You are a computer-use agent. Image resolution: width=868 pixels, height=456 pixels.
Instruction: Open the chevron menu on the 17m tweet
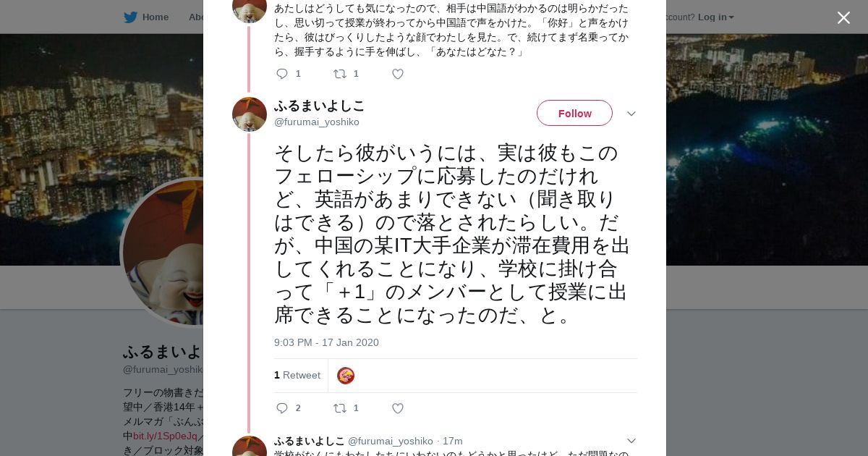[631, 441]
